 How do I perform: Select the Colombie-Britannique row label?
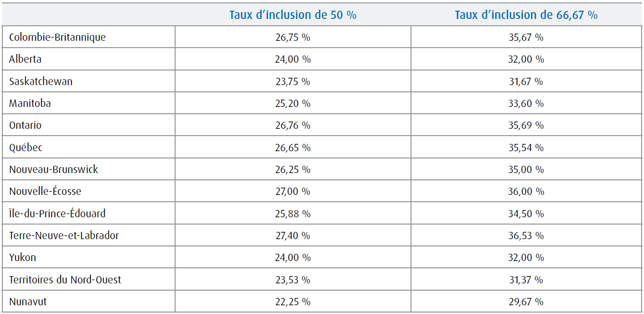click(x=57, y=37)
